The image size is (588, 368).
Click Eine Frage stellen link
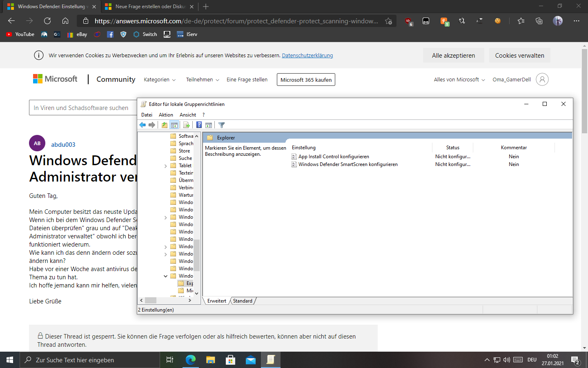pyautogui.click(x=247, y=80)
